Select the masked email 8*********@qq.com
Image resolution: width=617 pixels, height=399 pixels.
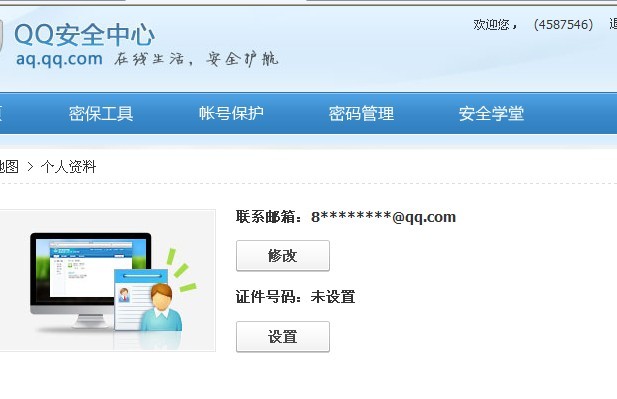(384, 217)
